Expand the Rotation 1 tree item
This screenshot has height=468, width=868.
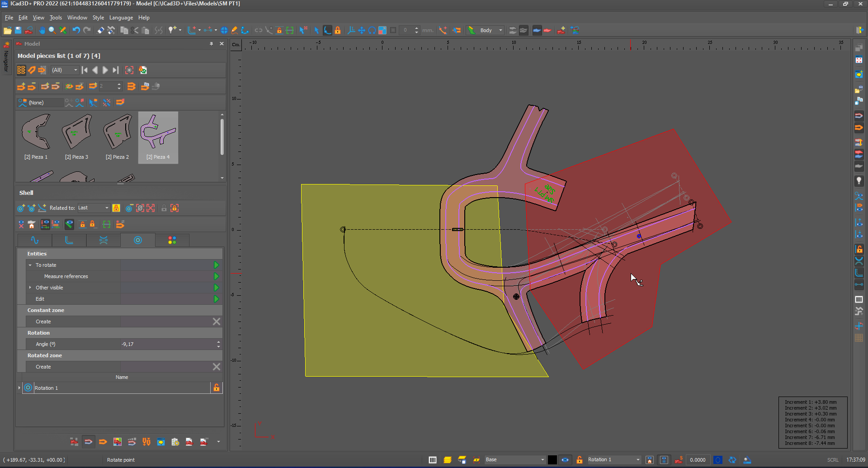click(19, 388)
